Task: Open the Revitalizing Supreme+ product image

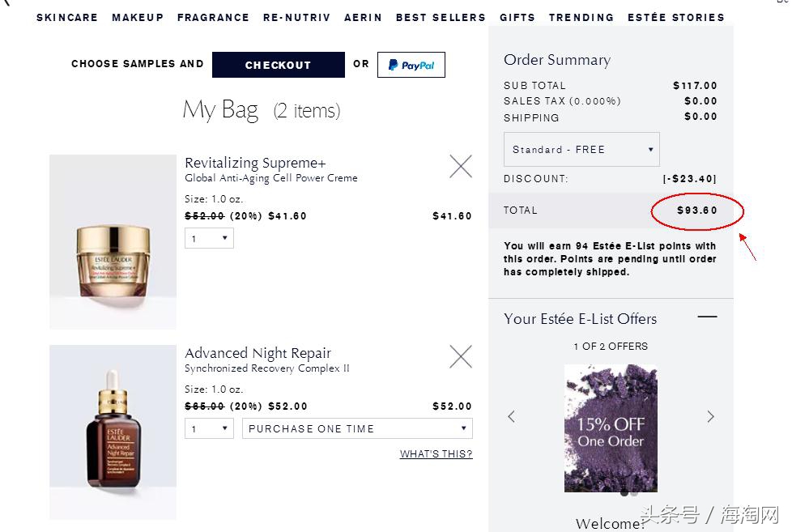Action: [x=113, y=242]
